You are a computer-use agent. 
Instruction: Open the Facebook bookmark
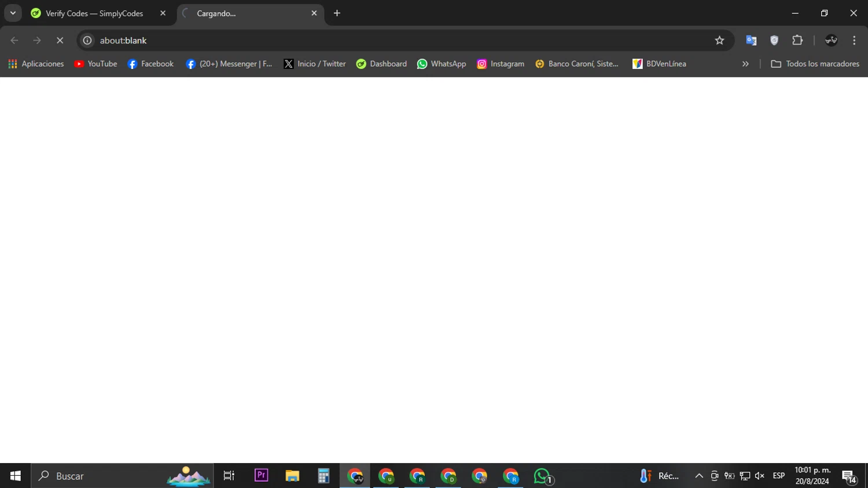click(x=150, y=64)
